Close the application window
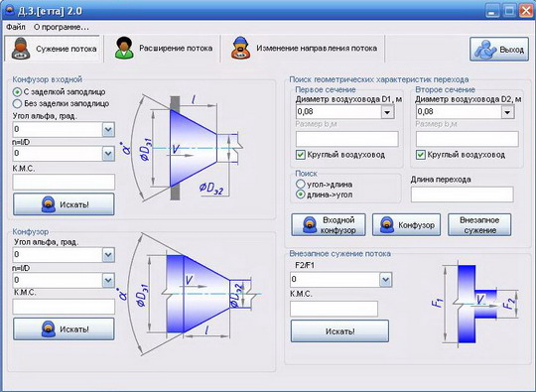This screenshot has width=536, height=392. click(525, 11)
